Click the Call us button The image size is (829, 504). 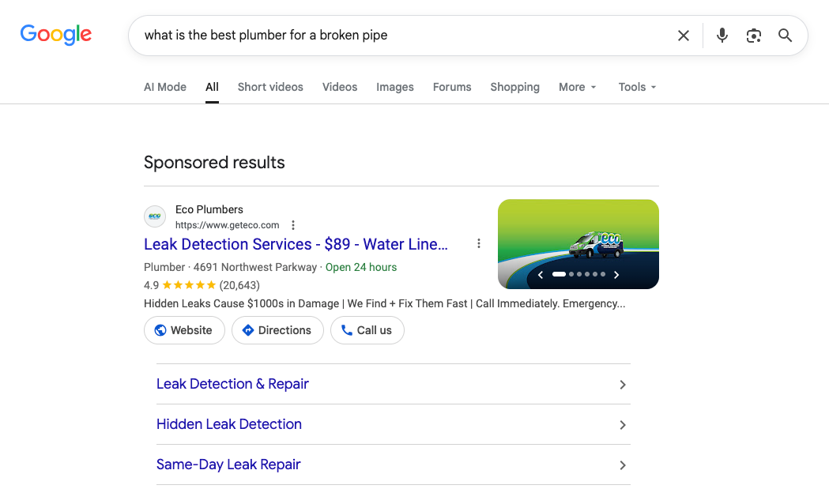(x=367, y=330)
